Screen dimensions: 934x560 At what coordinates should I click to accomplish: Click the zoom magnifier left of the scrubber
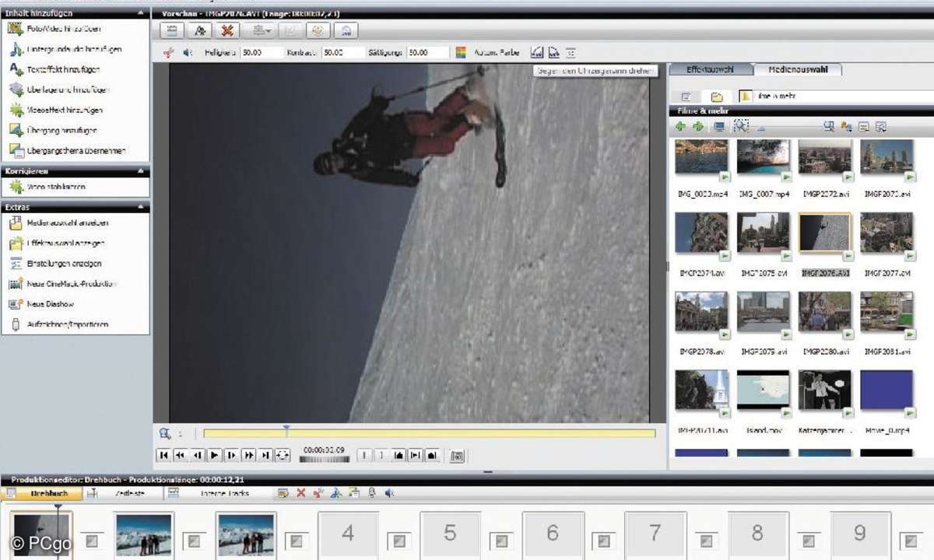(x=164, y=434)
